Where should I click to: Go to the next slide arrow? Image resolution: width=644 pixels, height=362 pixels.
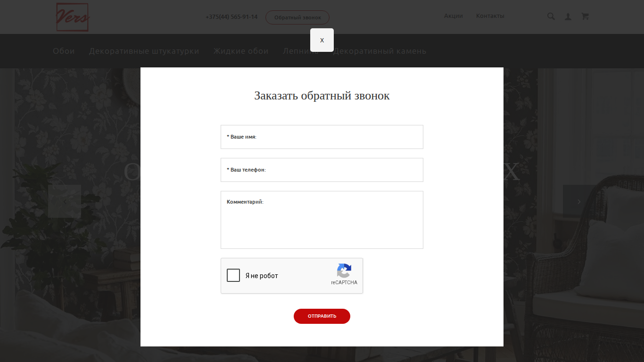[x=579, y=201]
